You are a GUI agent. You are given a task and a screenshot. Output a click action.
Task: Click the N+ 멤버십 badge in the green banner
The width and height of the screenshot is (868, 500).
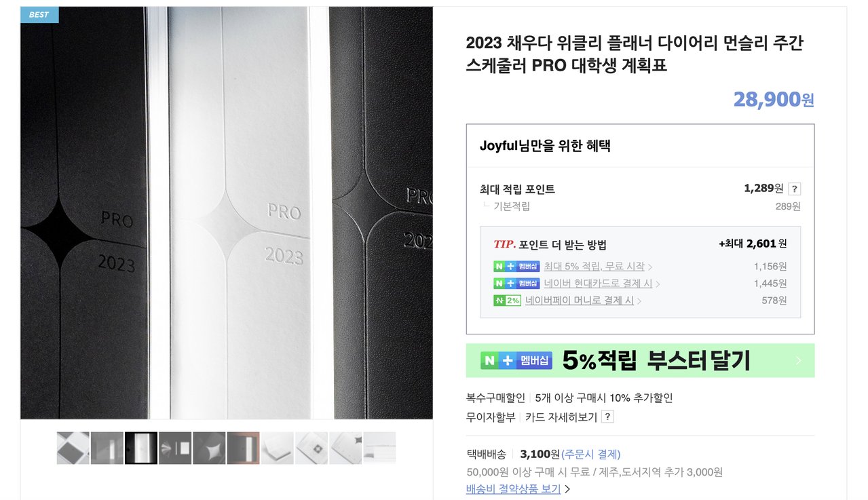point(516,360)
